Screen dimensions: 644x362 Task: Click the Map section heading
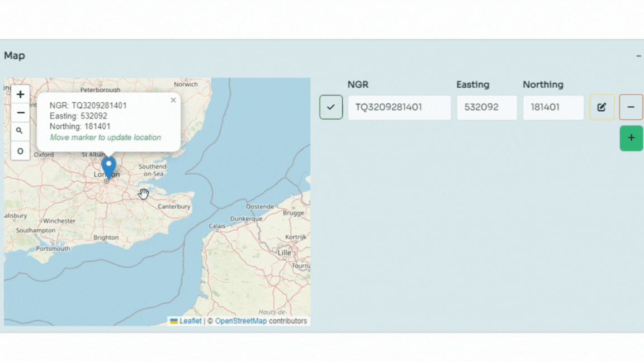[15, 56]
